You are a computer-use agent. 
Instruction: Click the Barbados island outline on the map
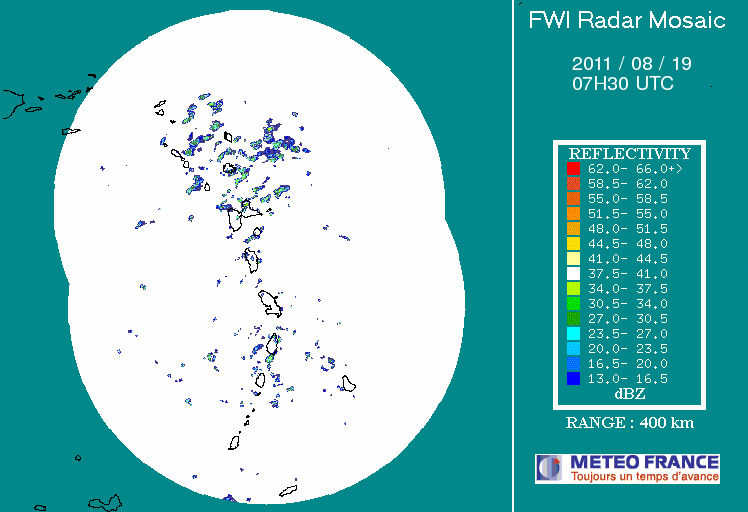tap(349, 384)
